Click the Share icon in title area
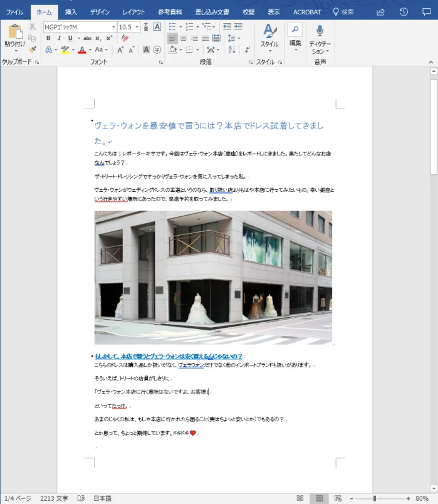 point(380,12)
